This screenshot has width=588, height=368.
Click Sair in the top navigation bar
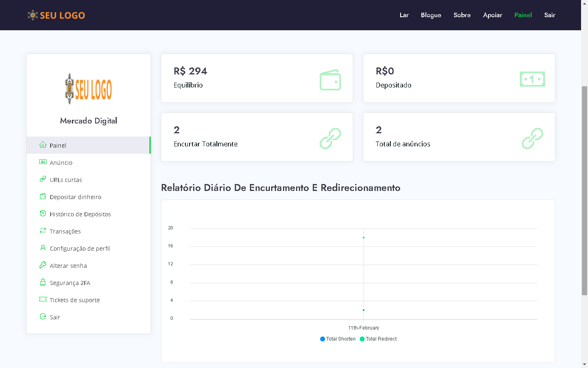pyautogui.click(x=550, y=15)
